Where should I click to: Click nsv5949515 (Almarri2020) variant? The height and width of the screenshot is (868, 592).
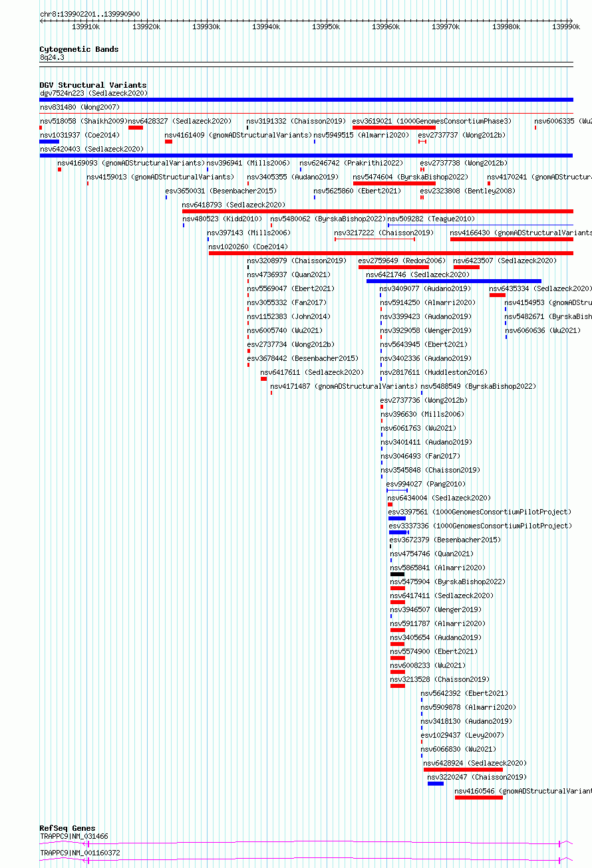click(x=362, y=135)
